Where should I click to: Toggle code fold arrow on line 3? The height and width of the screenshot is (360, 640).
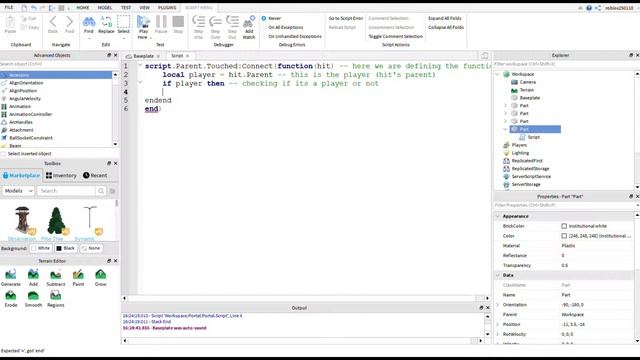(x=140, y=83)
